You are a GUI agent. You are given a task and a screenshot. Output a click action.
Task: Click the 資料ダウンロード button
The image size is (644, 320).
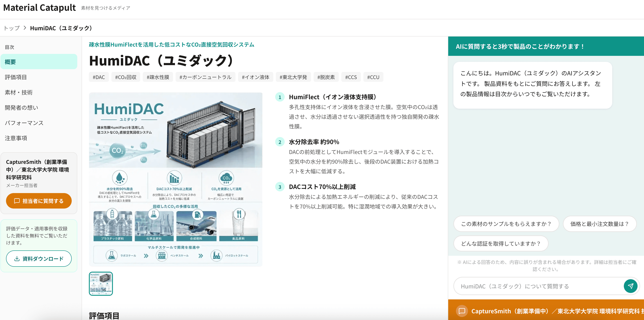[39, 258]
